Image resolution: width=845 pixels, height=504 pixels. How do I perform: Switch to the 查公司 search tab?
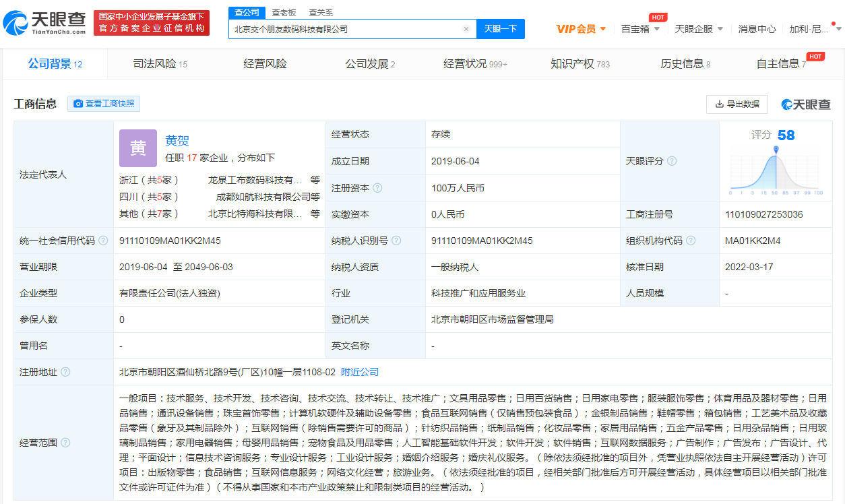(246, 12)
